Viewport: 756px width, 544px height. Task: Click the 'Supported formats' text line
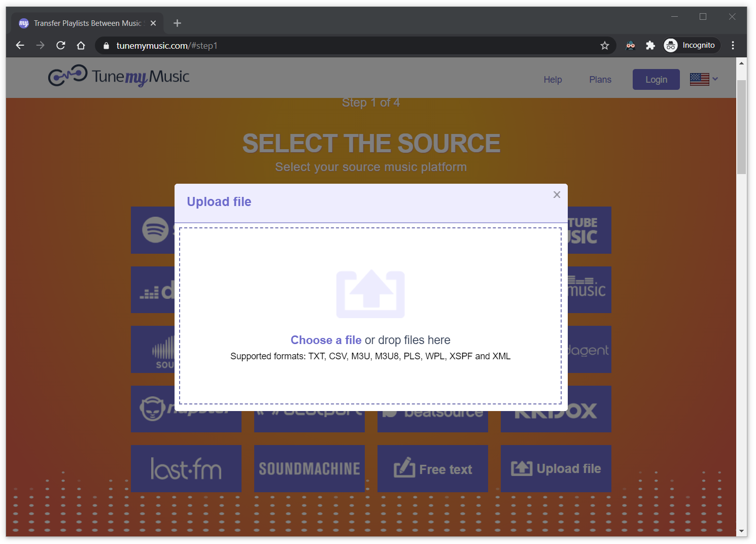pyautogui.click(x=370, y=356)
